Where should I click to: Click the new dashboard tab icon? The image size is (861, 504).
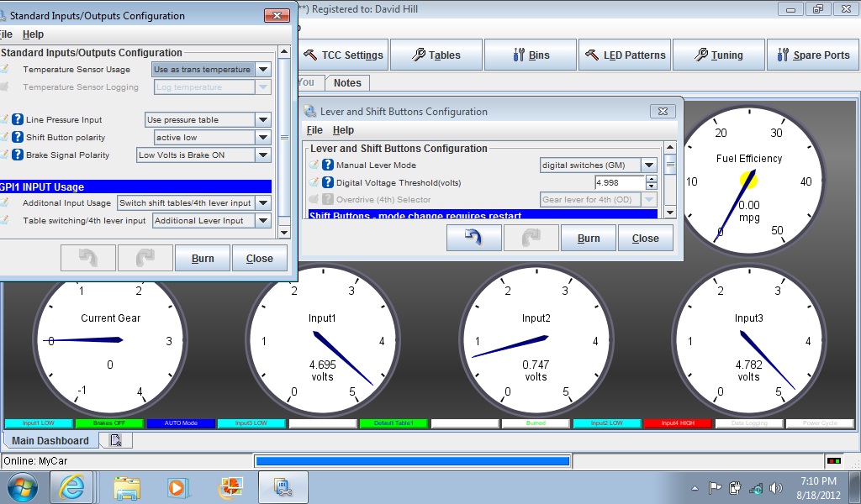tap(116, 440)
